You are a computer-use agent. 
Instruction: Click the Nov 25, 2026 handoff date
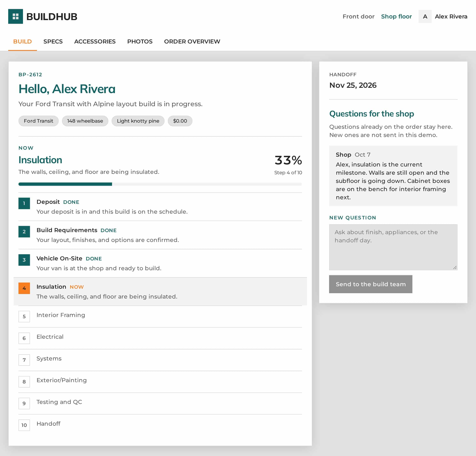click(353, 85)
